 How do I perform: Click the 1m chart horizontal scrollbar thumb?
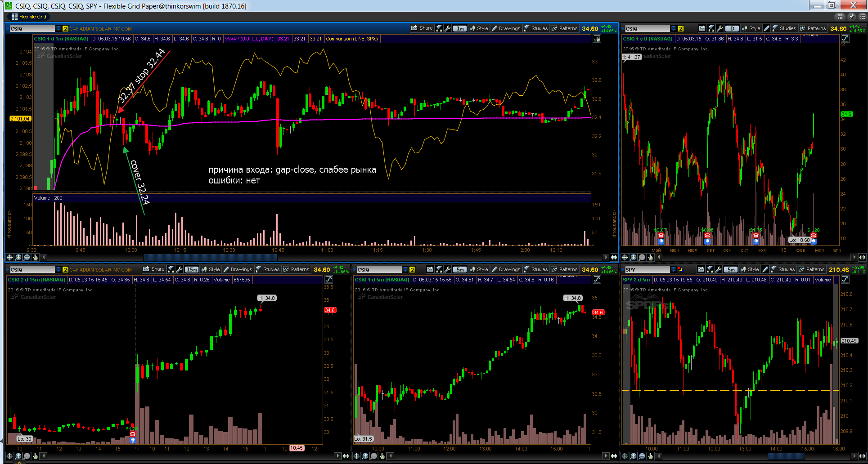coord(210,257)
